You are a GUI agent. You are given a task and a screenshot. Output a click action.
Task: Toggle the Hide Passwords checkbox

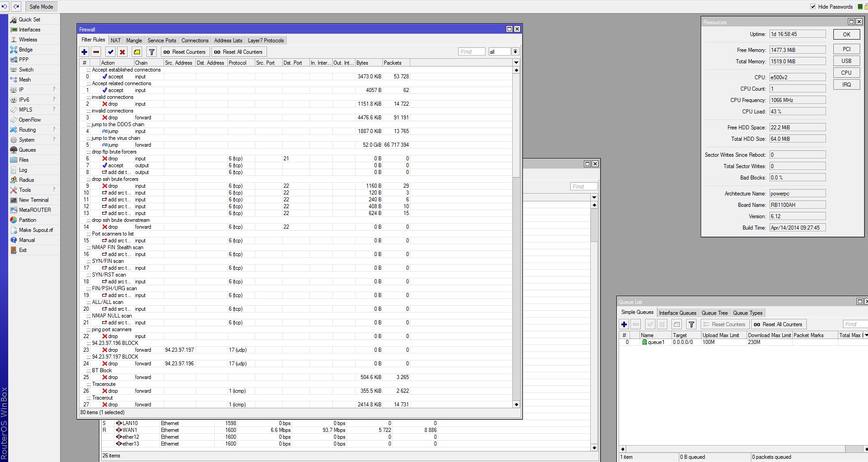813,6
